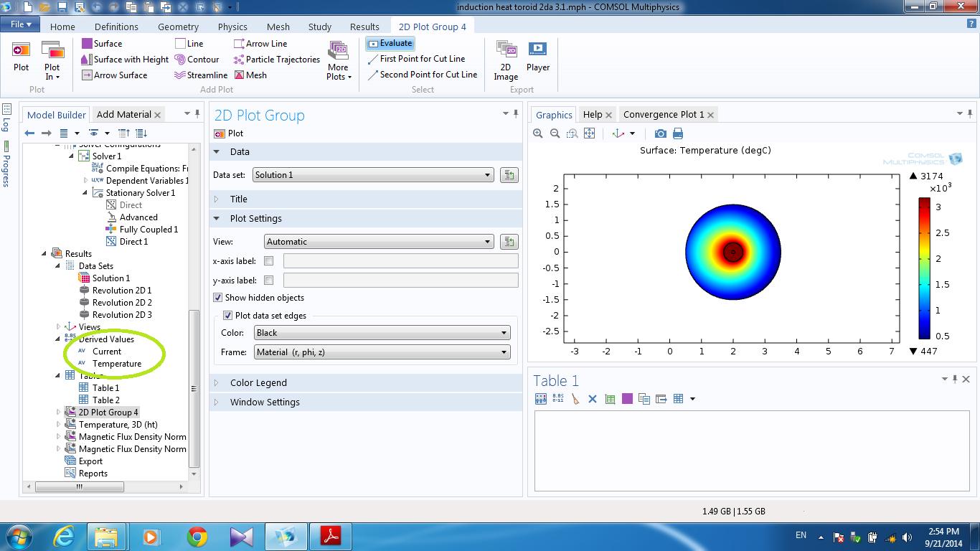Open the Color dropdown set to Black
The width and height of the screenshot is (980, 551).
tap(382, 333)
